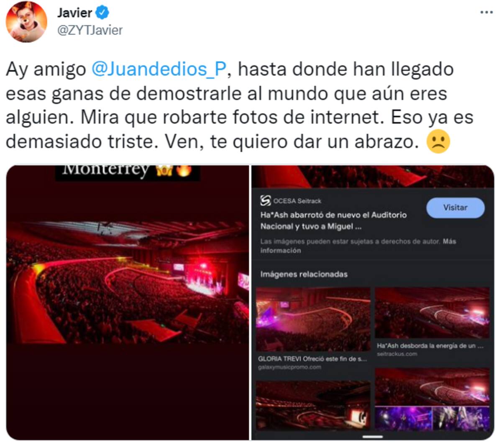Select the Ha*Ash desborda la energía thumbnail
The height and width of the screenshot is (448, 502).
(x=432, y=313)
